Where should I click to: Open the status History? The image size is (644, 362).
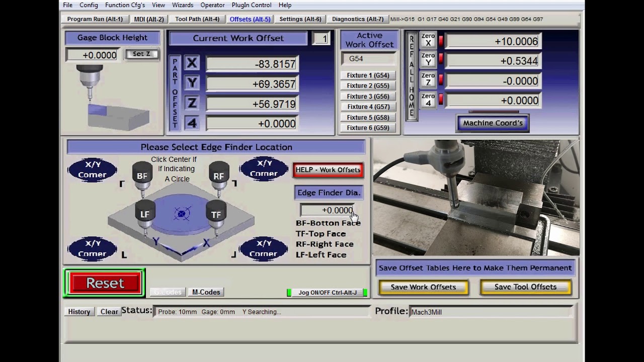79,312
